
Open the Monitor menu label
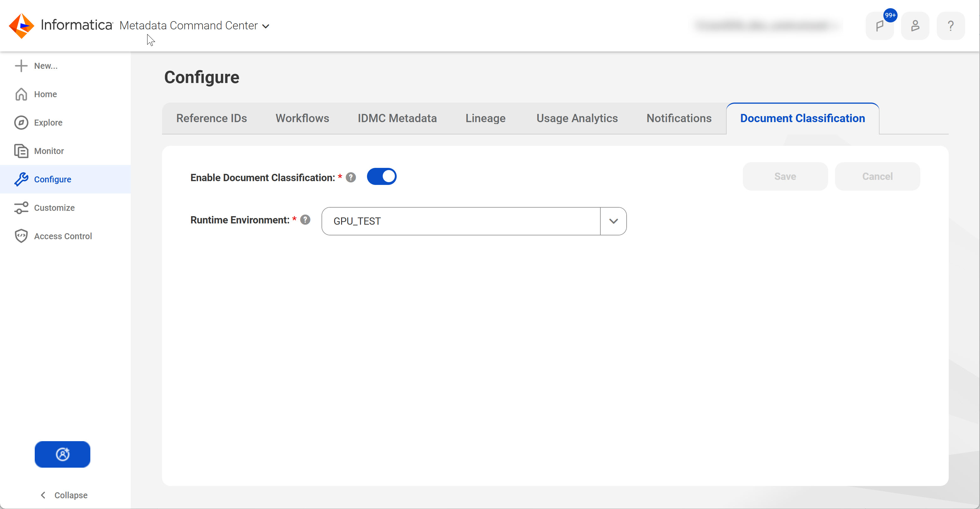click(x=49, y=151)
